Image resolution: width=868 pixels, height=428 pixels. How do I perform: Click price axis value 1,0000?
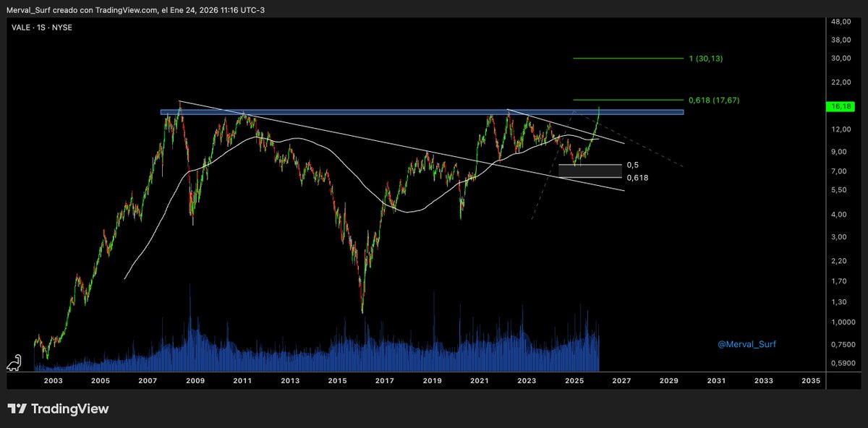[x=842, y=322]
